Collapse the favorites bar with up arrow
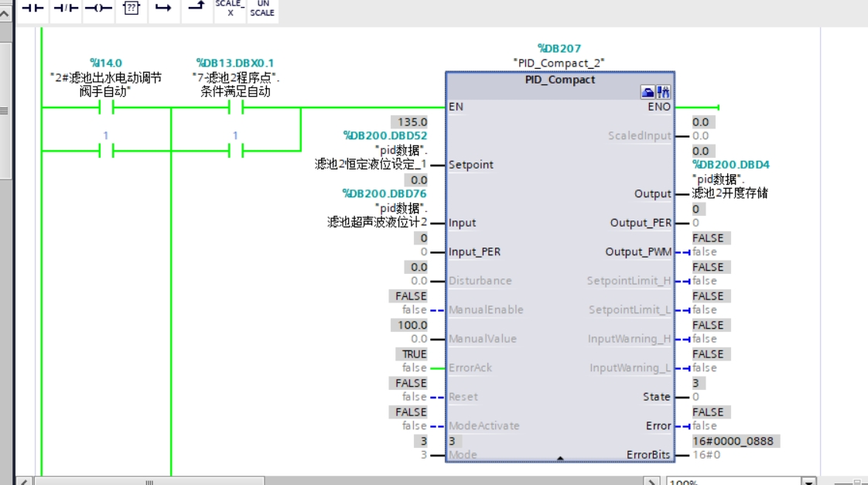This screenshot has height=485, width=868. pyautogui.click(x=6, y=12)
